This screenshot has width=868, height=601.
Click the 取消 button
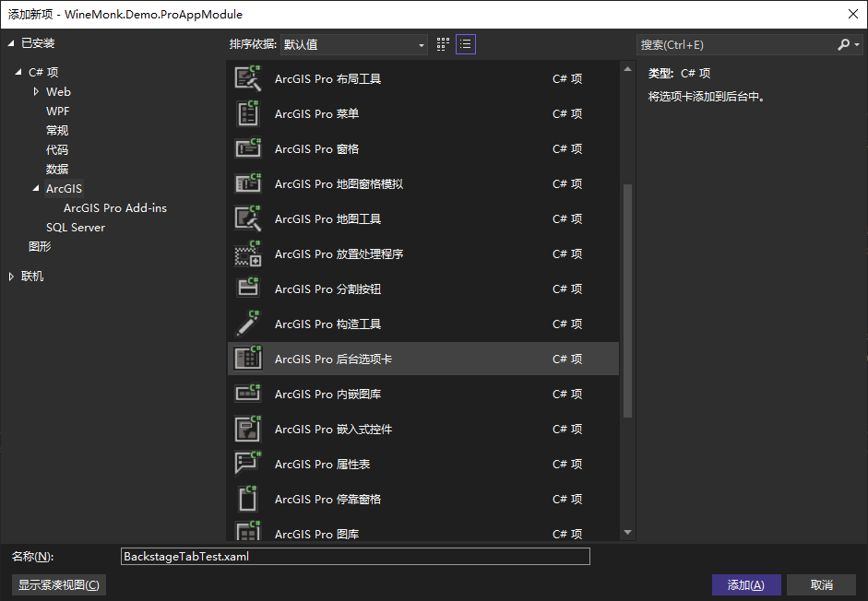coord(822,585)
